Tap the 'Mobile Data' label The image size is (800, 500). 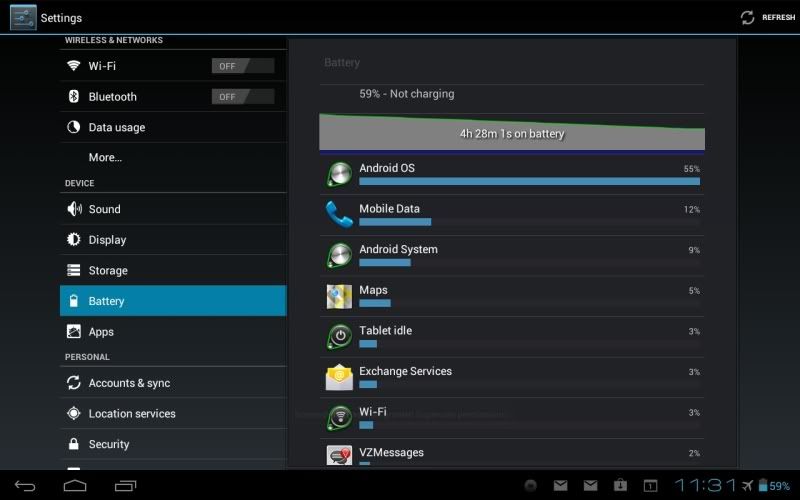(x=389, y=209)
